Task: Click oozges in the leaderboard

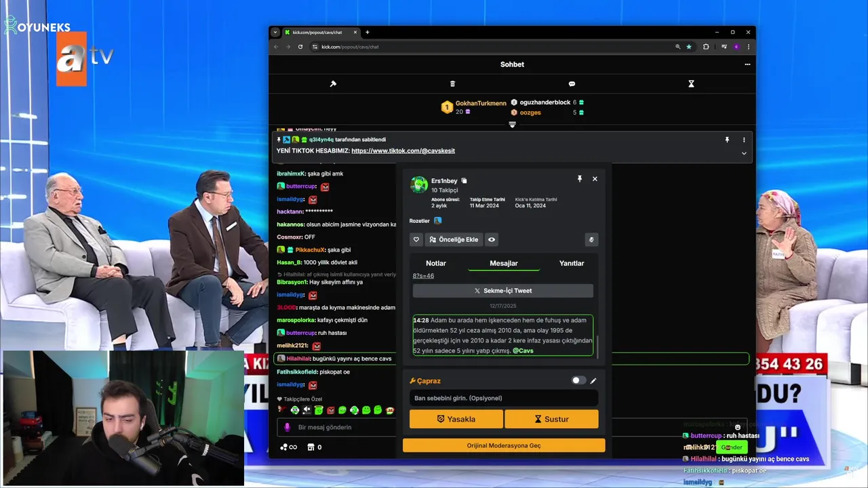Action: coord(530,113)
